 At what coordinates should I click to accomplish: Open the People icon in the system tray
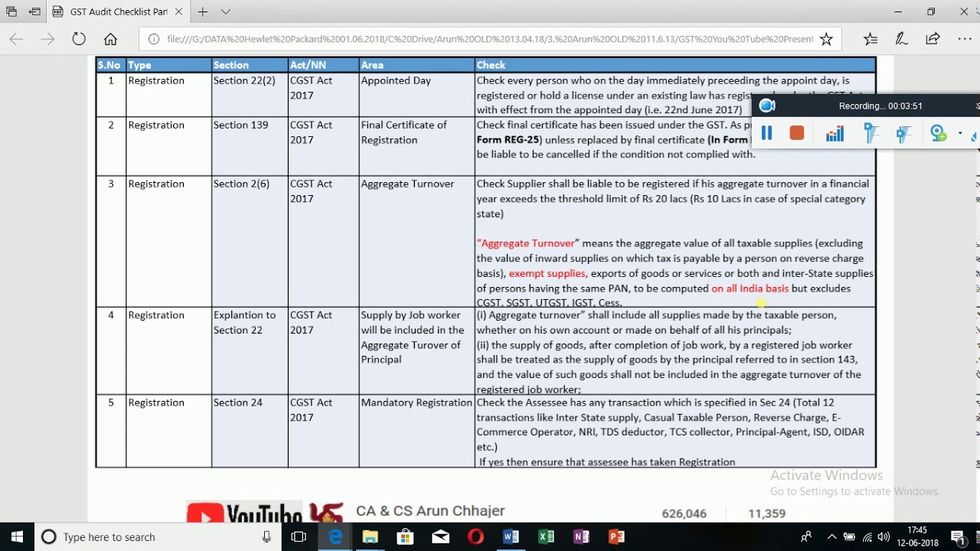806,537
